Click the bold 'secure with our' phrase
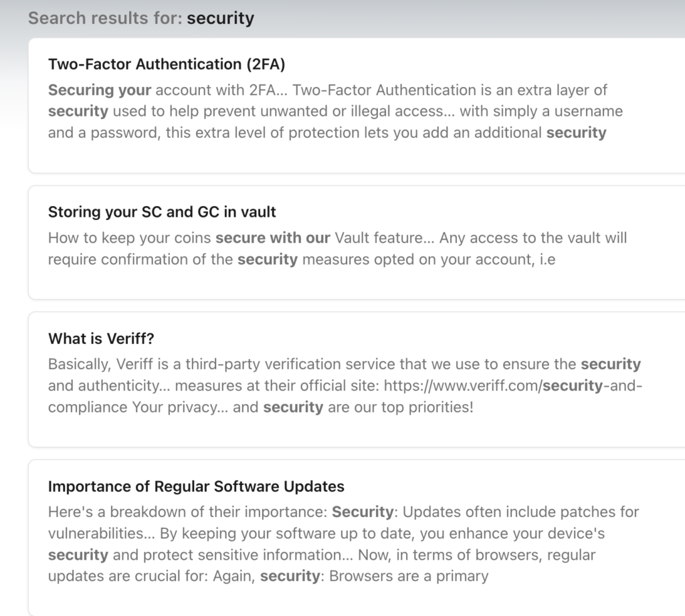Viewport: 685px width, 616px height. coord(273,237)
